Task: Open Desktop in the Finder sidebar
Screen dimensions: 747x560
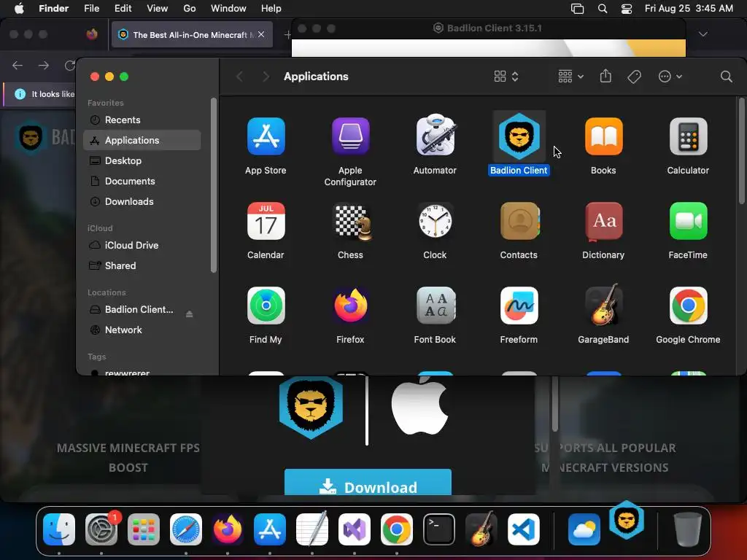Action: tap(142, 161)
